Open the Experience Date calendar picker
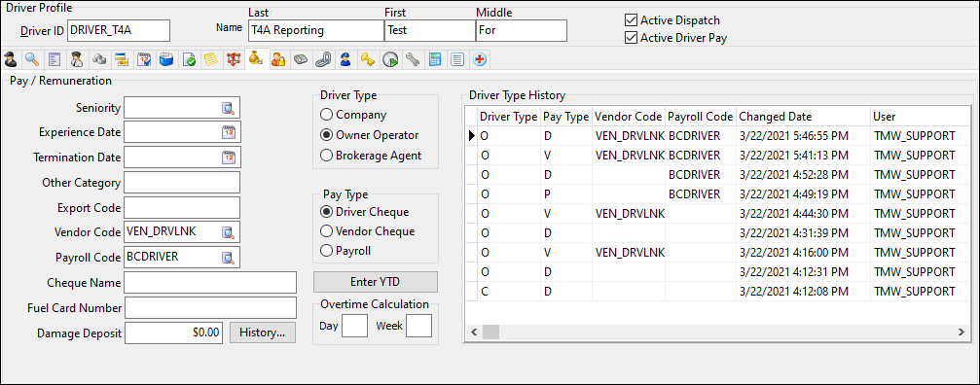The image size is (980, 385). (228, 132)
